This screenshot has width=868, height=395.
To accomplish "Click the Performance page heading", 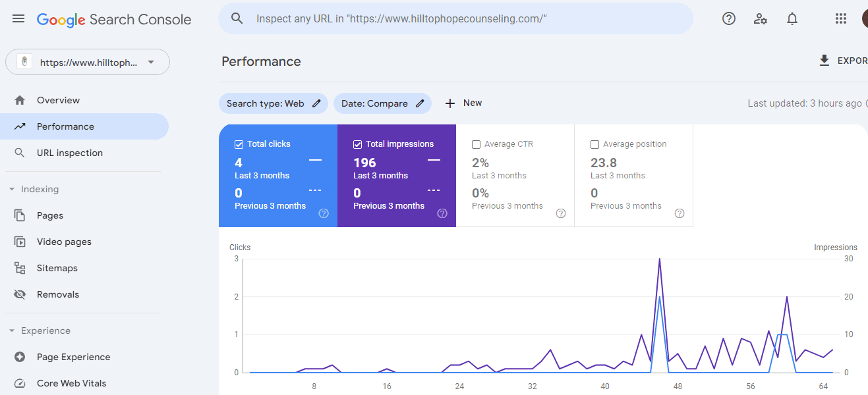I will point(261,61).
